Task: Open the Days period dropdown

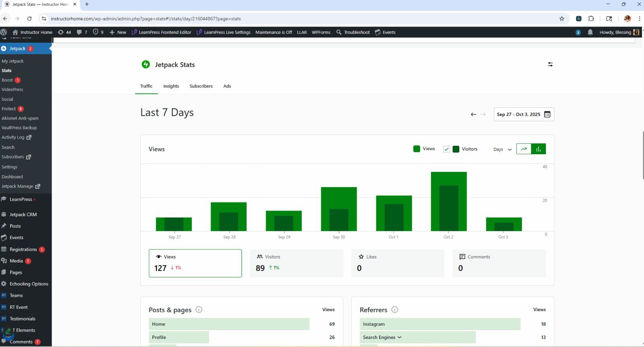Action: (x=502, y=149)
